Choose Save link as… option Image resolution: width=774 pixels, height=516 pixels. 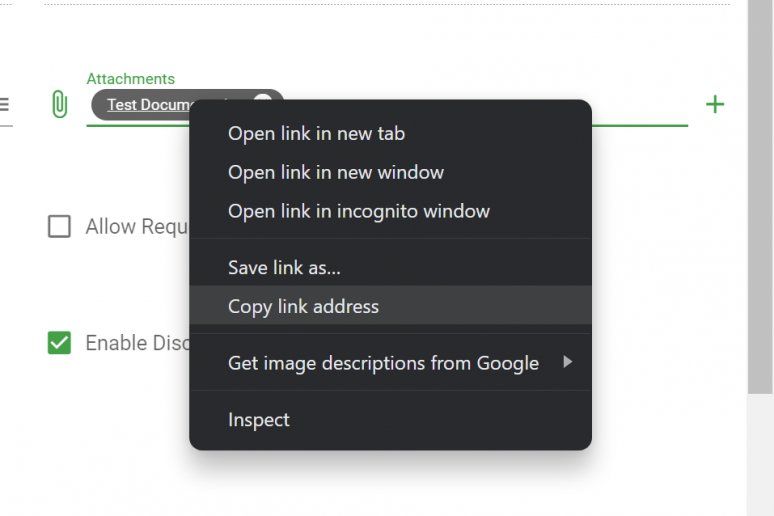284,267
